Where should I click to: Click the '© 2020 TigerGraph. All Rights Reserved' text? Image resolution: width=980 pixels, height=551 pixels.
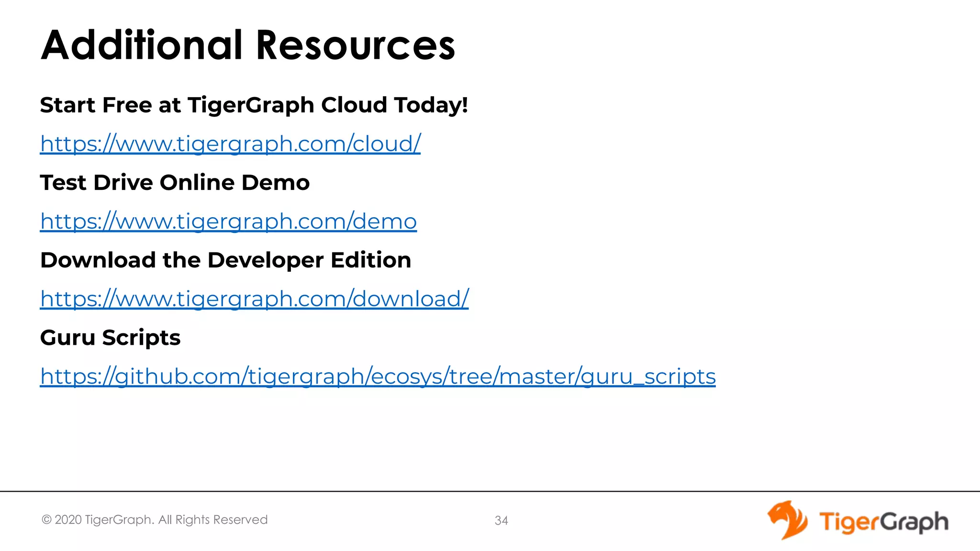pos(155,520)
